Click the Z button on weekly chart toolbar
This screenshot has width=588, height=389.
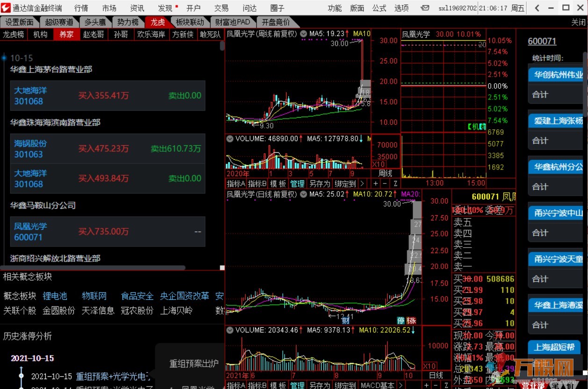point(395,184)
